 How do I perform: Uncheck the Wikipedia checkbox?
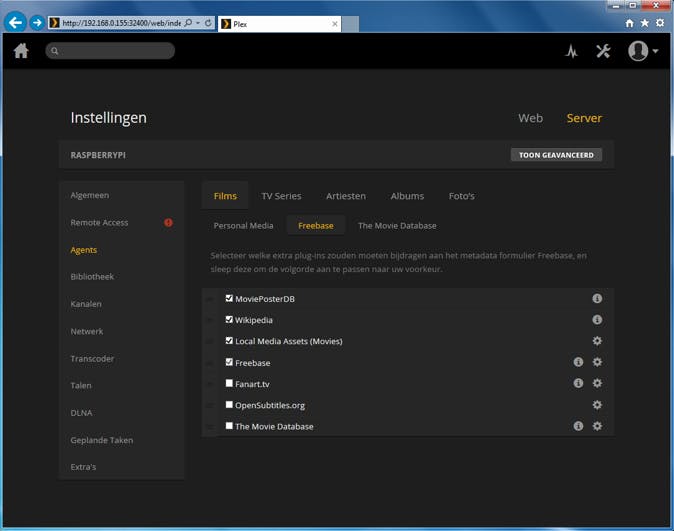tap(229, 320)
